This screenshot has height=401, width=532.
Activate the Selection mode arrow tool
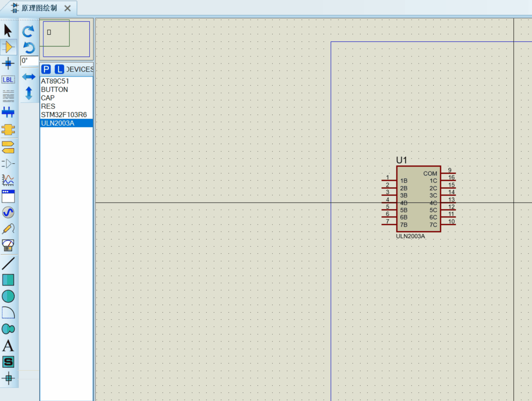pos(8,31)
